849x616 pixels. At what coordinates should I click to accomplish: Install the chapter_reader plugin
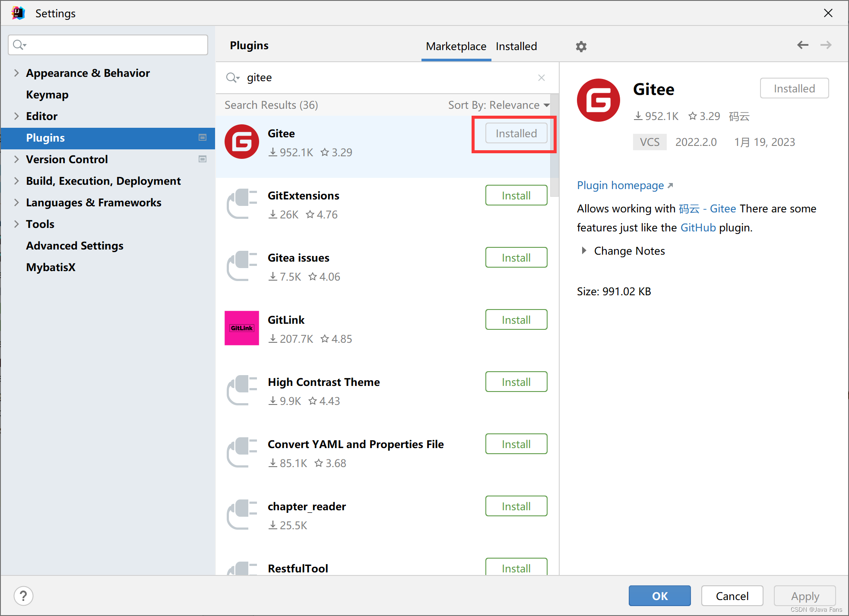pos(516,506)
